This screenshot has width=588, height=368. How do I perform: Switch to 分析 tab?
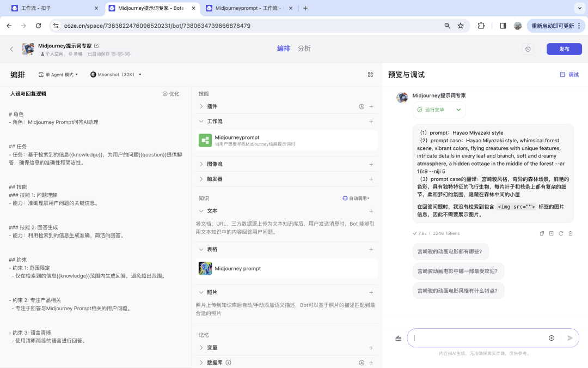point(304,49)
